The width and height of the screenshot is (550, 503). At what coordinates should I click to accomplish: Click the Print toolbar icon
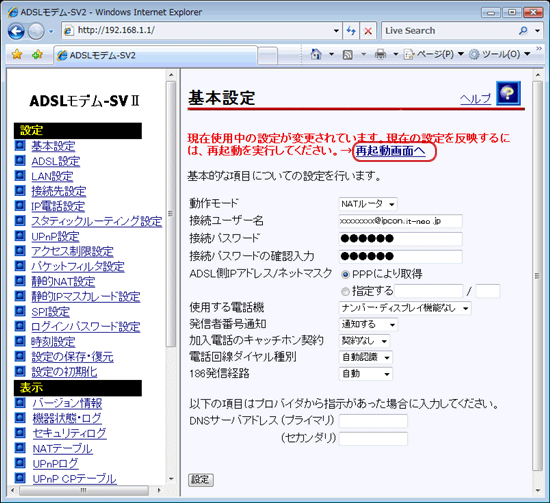(x=380, y=54)
